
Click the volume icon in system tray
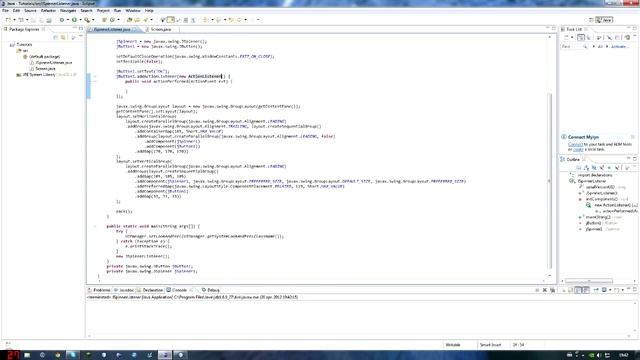(599, 355)
